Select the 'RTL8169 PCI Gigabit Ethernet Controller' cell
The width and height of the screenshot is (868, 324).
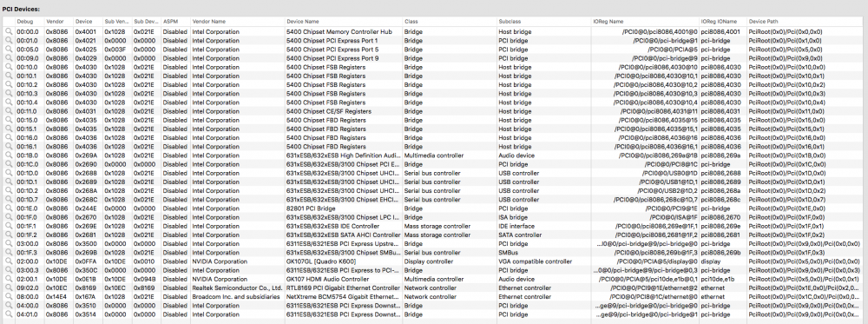(x=343, y=288)
